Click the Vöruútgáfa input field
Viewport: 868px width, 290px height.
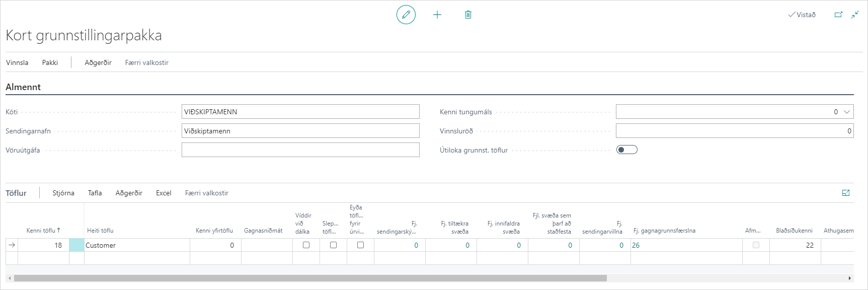pyautogui.click(x=300, y=150)
